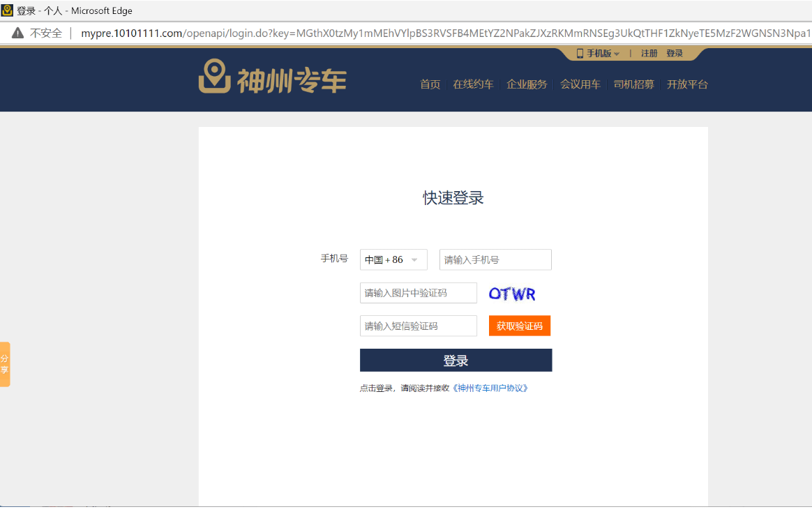Click the dark 登录 login button
The height and width of the screenshot is (514, 812).
[456, 360]
